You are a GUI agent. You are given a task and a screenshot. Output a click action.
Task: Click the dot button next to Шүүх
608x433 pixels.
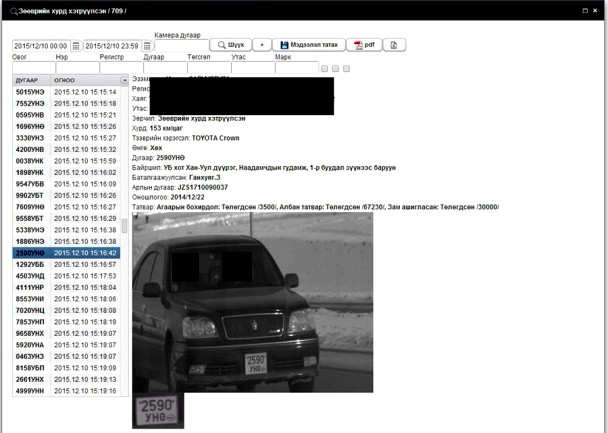pyautogui.click(x=262, y=45)
